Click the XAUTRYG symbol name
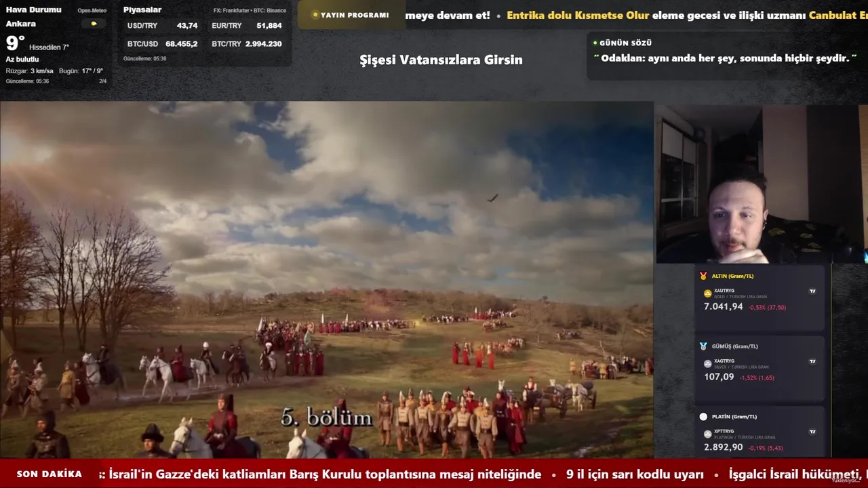This screenshot has height=488, width=868. point(724,291)
